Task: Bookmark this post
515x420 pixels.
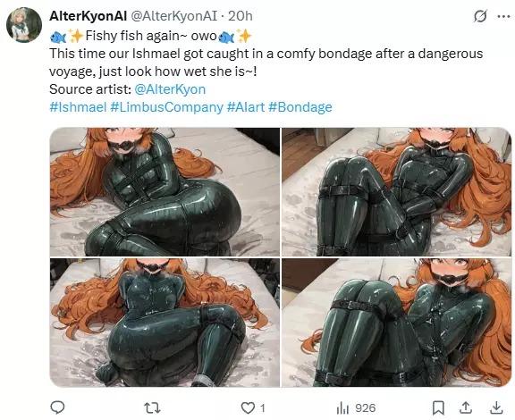Action: (438, 407)
